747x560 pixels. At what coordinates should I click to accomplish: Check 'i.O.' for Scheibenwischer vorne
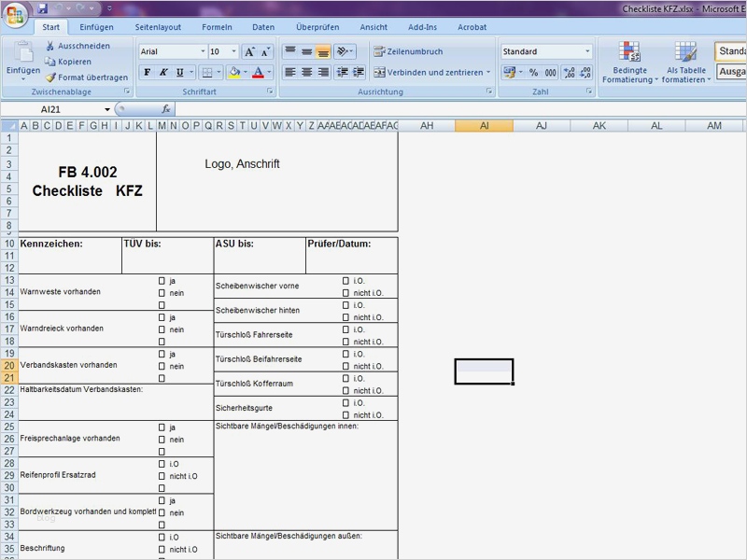pyautogui.click(x=345, y=281)
